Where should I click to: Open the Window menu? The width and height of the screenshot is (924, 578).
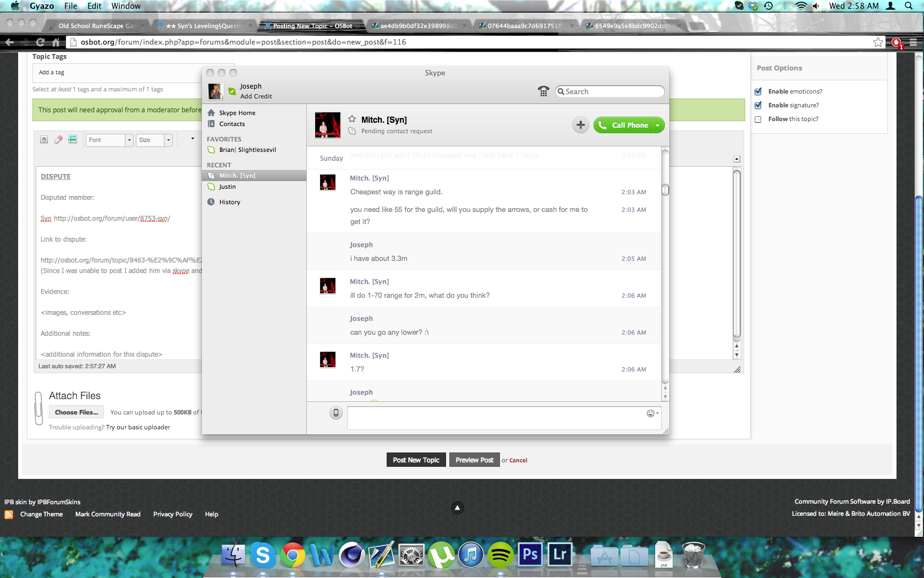click(126, 6)
